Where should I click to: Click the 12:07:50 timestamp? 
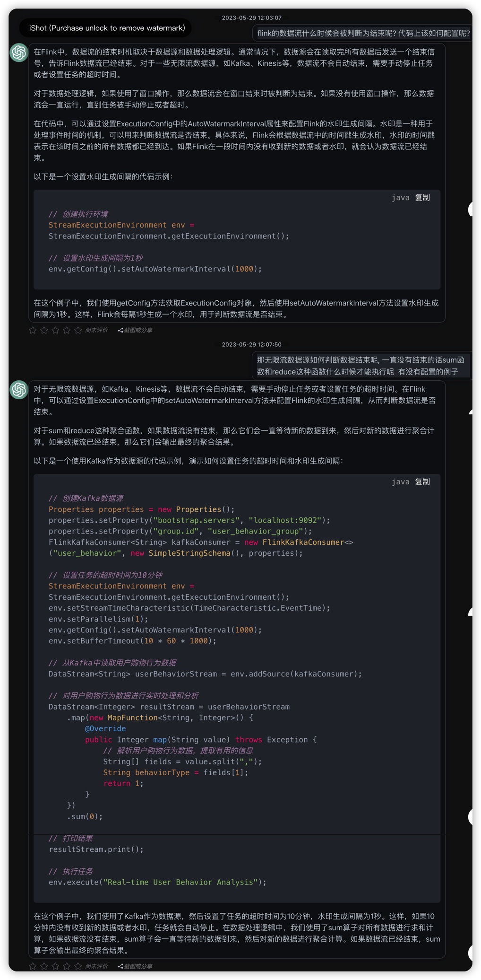point(251,344)
